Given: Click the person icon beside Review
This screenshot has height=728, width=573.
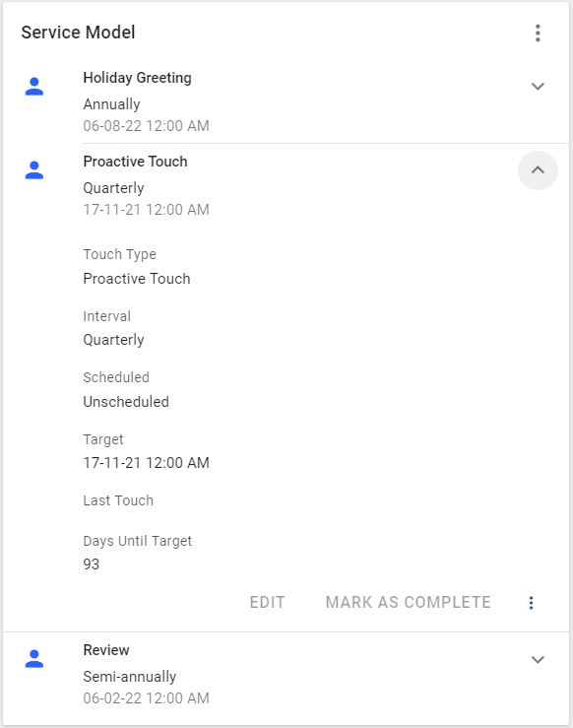Looking at the screenshot, I should (34, 659).
